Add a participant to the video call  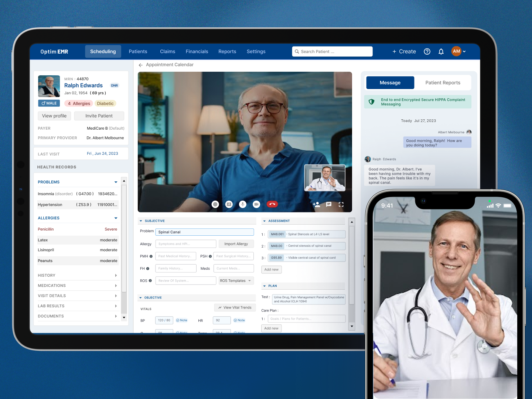point(316,204)
